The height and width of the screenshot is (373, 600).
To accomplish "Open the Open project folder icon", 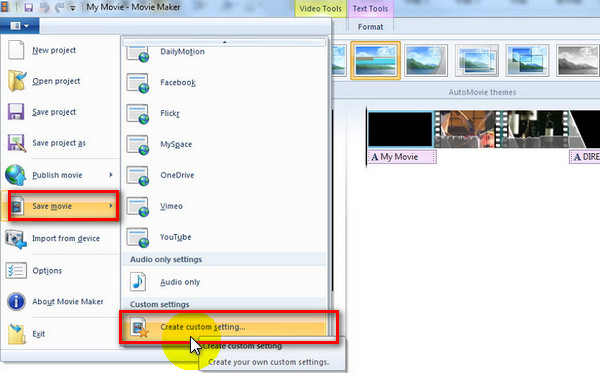I will (x=17, y=81).
